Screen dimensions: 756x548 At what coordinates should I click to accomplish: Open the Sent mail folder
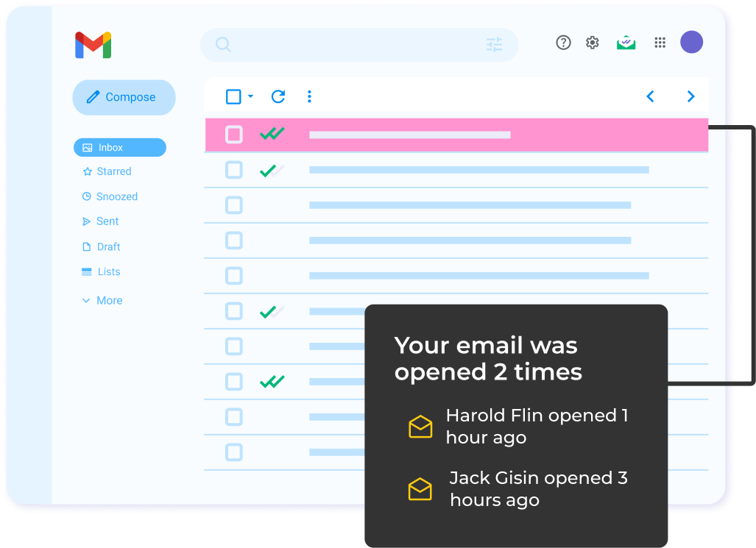[107, 221]
